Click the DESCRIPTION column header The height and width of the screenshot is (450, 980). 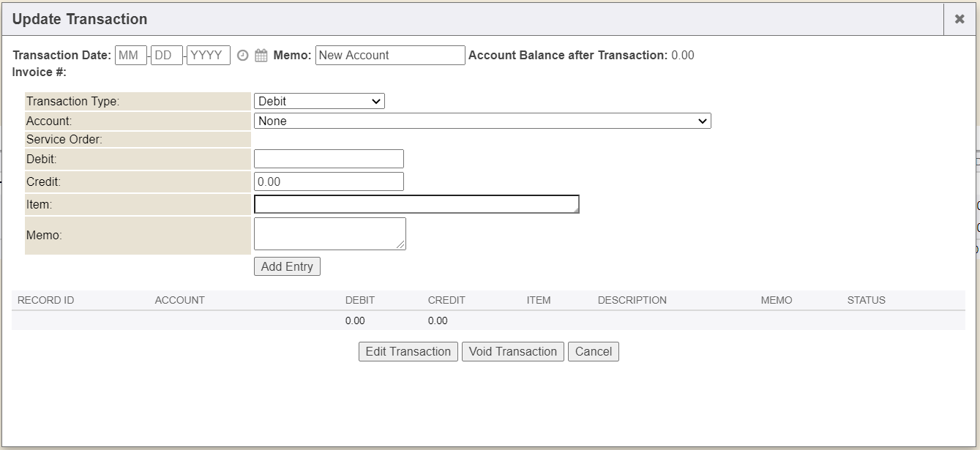[632, 301]
